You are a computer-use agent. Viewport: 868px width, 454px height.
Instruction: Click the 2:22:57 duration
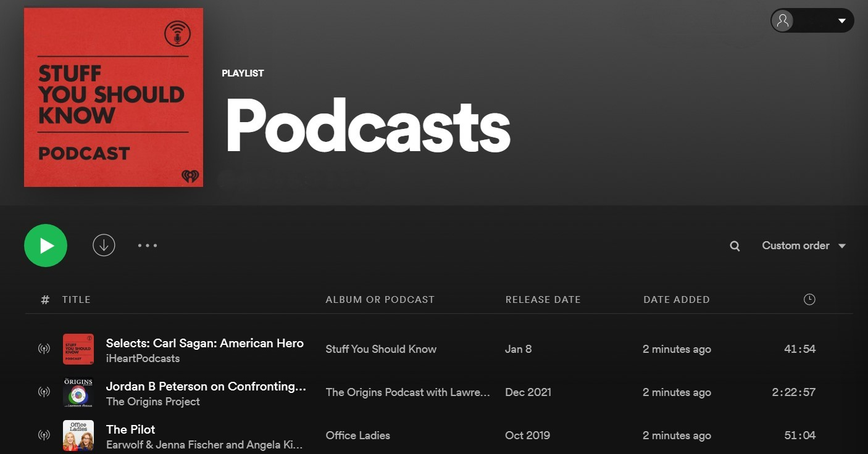click(794, 392)
